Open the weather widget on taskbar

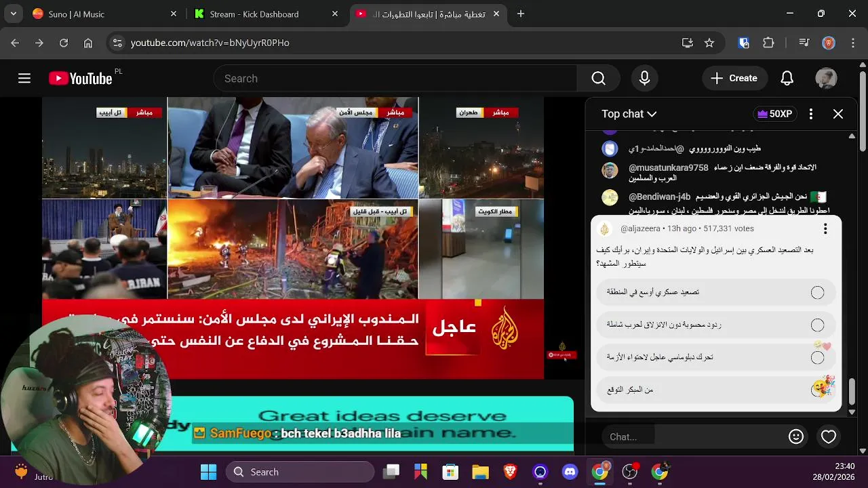(x=34, y=472)
